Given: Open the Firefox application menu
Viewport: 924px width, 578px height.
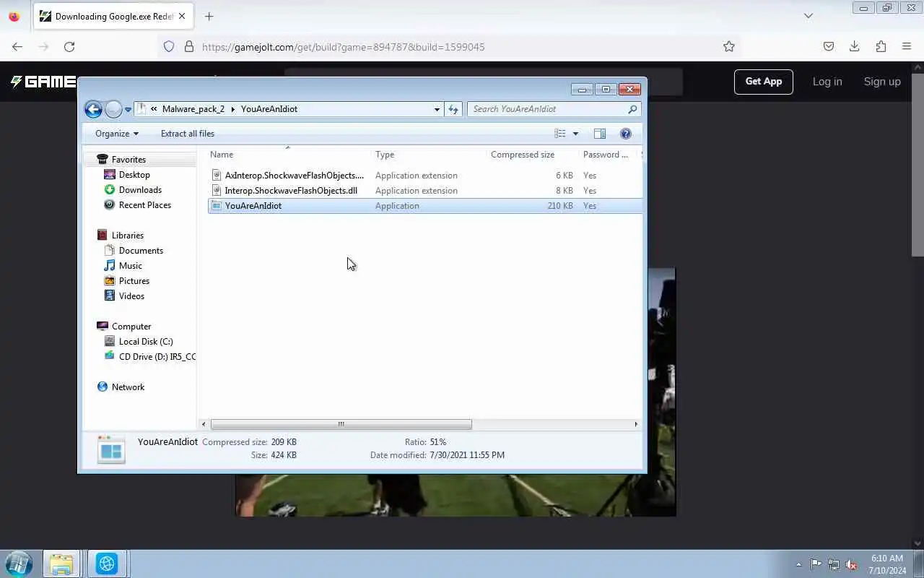Looking at the screenshot, I should [x=907, y=46].
